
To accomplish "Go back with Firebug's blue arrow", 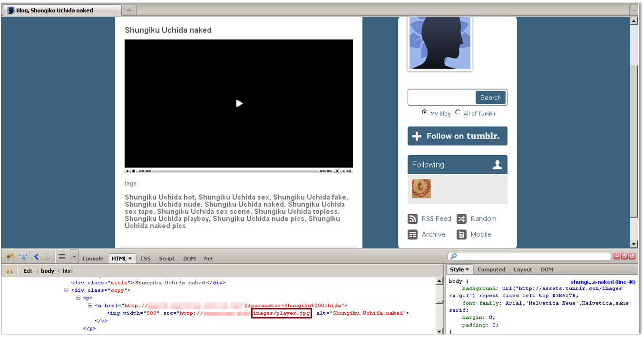I will [x=36, y=257].
